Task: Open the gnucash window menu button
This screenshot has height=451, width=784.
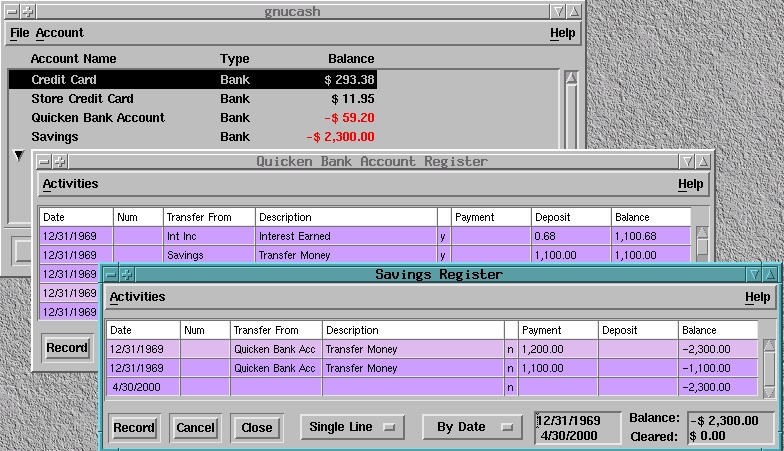Action: coord(12,12)
